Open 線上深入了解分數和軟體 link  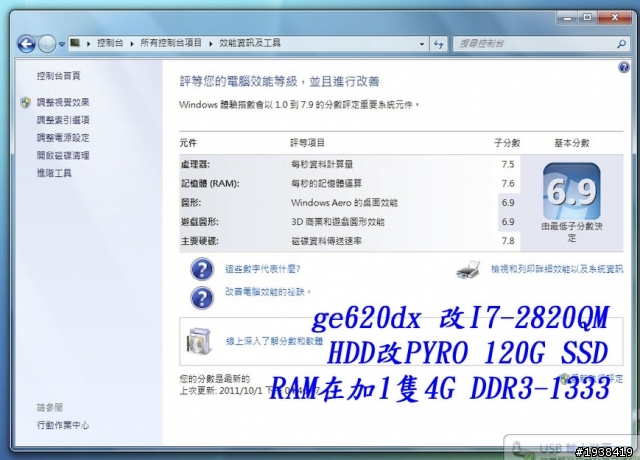tap(274, 340)
